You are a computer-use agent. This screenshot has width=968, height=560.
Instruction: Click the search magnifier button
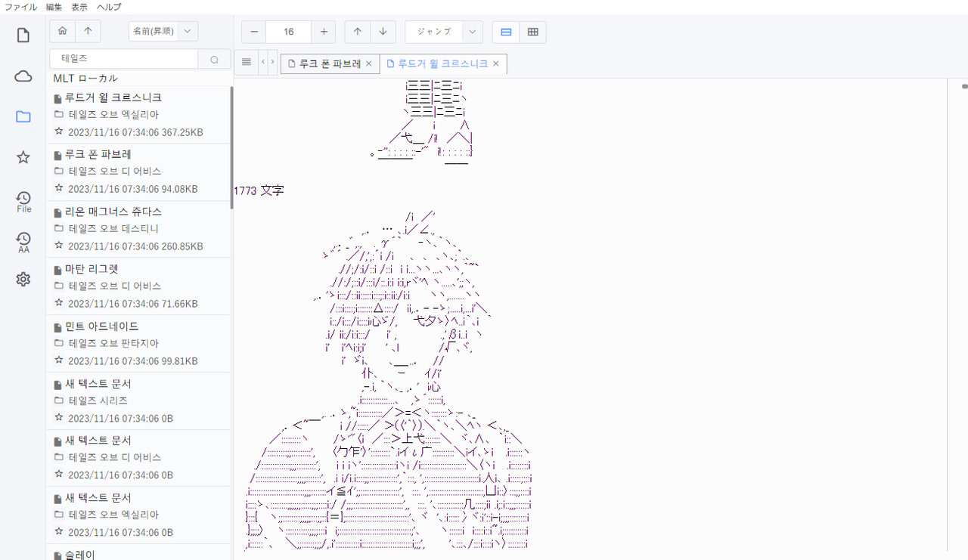pos(214,60)
